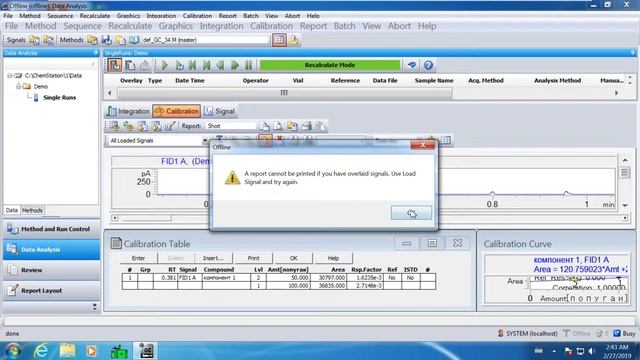Click the printer icon in the Report toolbar
Viewport: 640px width, 360px height.
[307, 126]
